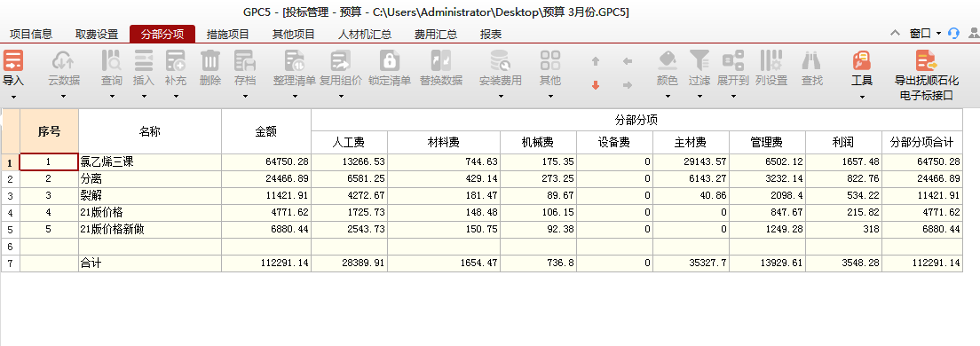The height and width of the screenshot is (346, 980).
Task: Click the 展开到 expand-to icon
Action: 733,60
